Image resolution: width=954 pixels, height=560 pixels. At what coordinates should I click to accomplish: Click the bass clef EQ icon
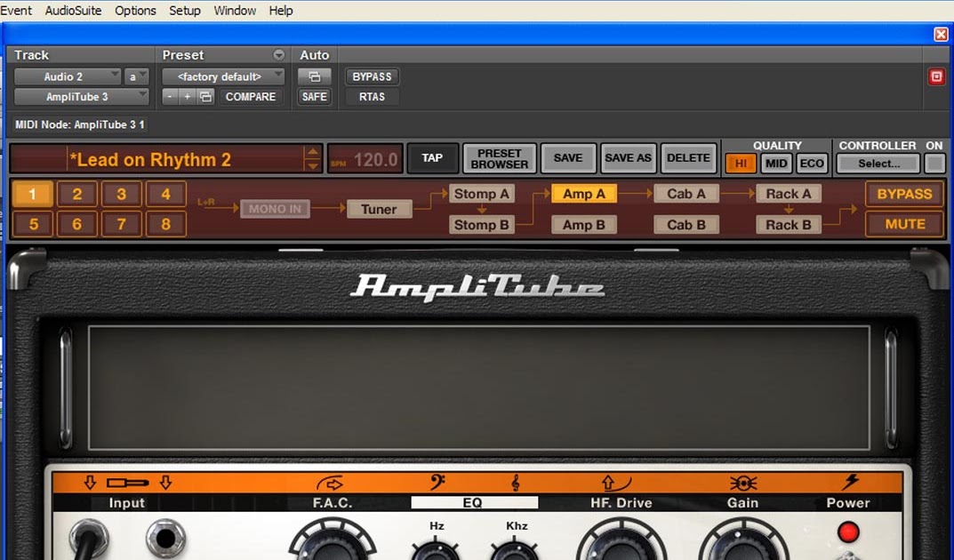click(437, 483)
